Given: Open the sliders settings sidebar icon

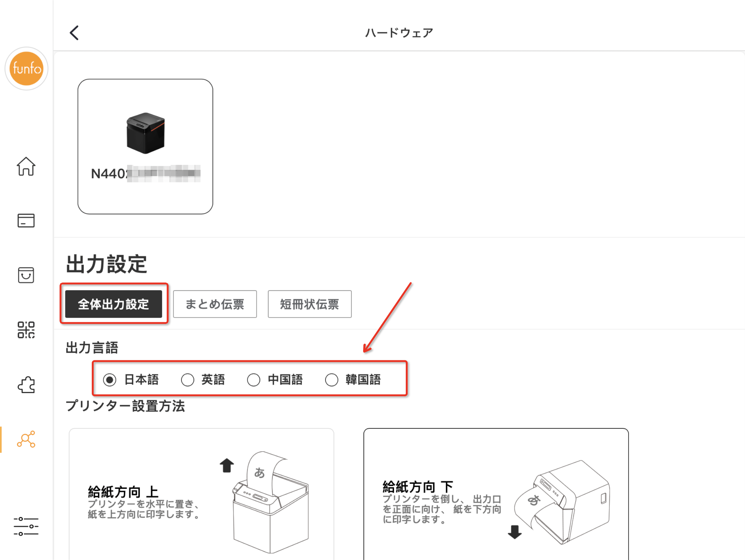Looking at the screenshot, I should [26, 526].
